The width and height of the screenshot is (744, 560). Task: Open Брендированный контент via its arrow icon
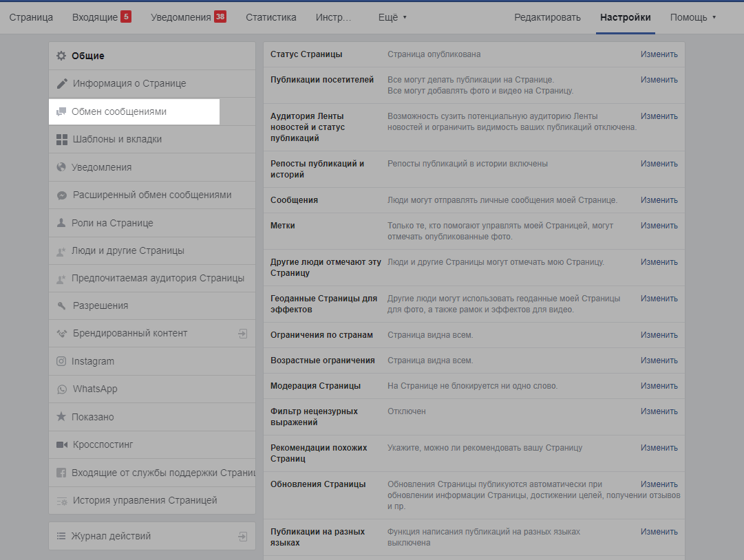tap(242, 334)
